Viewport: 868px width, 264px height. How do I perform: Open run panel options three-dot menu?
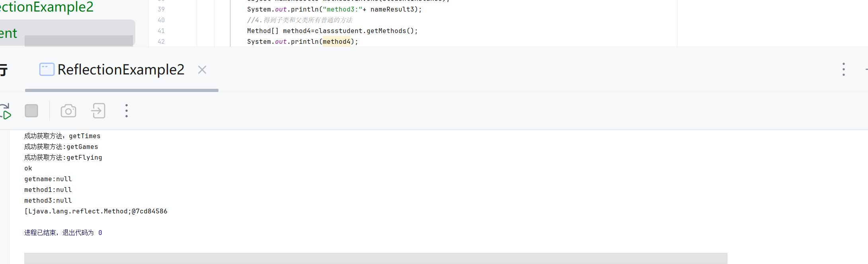(843, 69)
